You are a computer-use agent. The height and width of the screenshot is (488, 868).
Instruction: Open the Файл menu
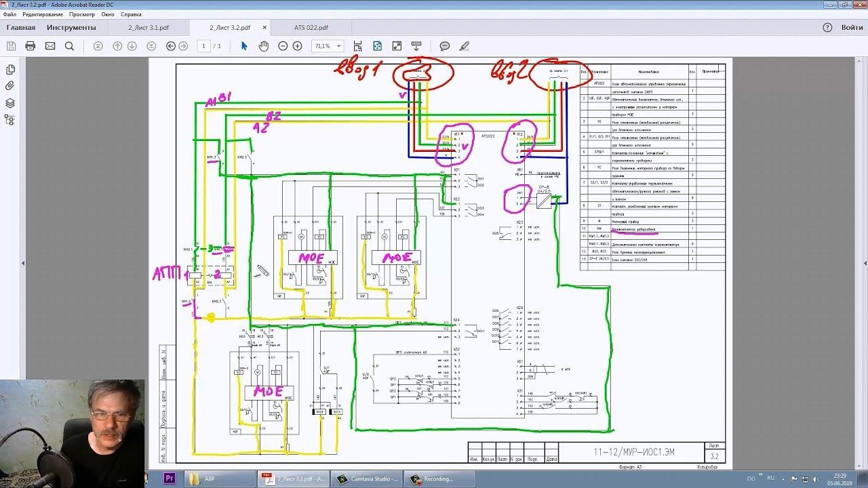[9, 14]
